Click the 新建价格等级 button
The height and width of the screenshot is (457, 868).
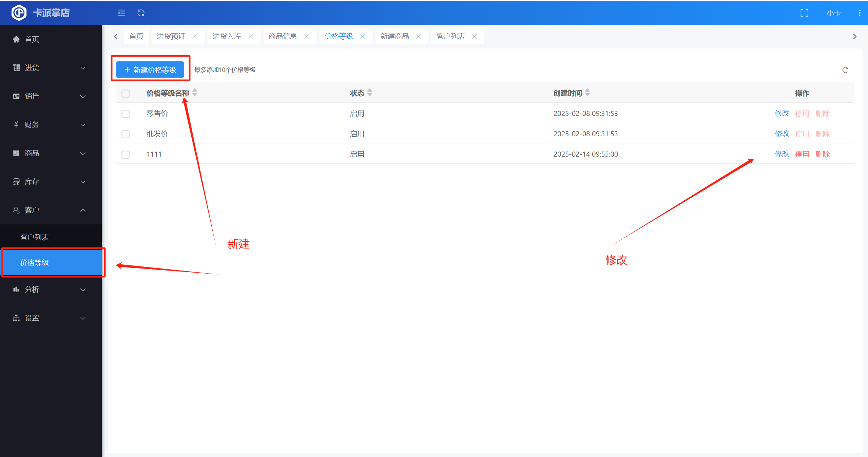coord(150,70)
